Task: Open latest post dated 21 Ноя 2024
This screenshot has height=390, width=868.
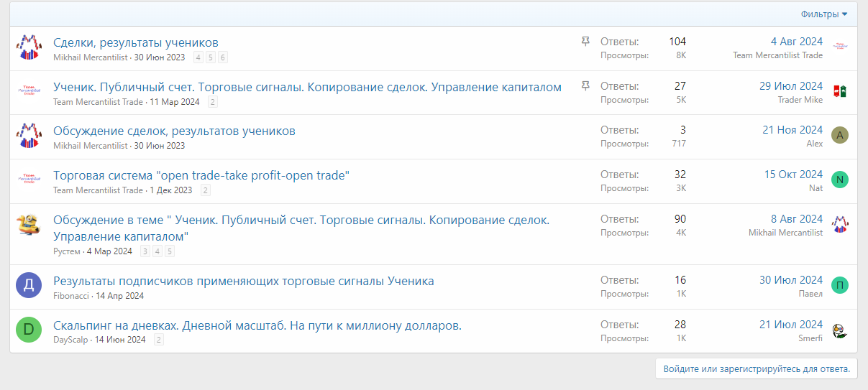Action: coord(792,130)
